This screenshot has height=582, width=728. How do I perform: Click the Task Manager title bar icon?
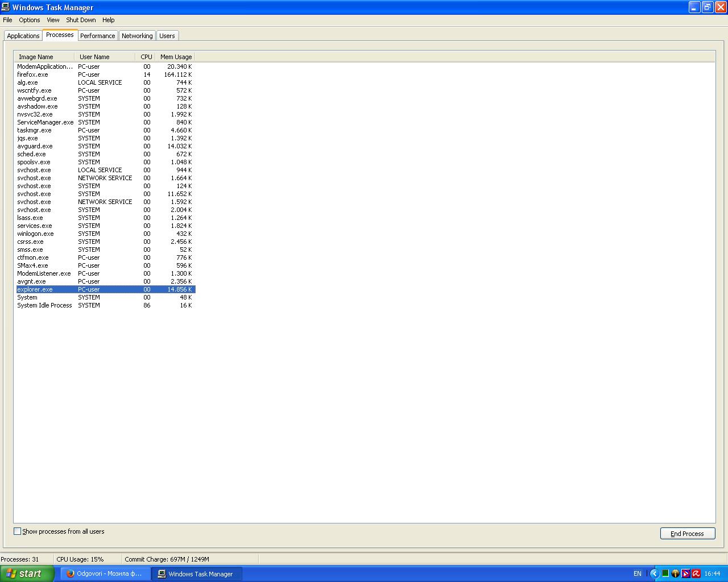click(x=6, y=7)
